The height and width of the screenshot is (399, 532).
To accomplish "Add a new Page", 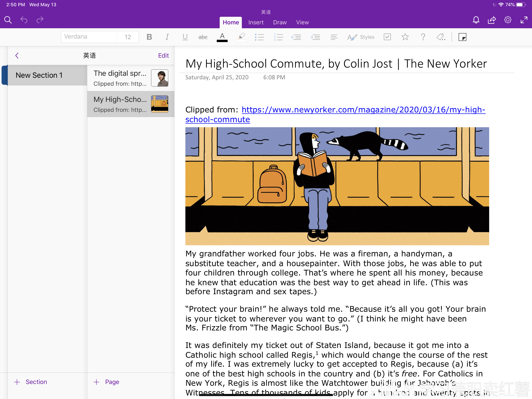I will click(x=106, y=382).
